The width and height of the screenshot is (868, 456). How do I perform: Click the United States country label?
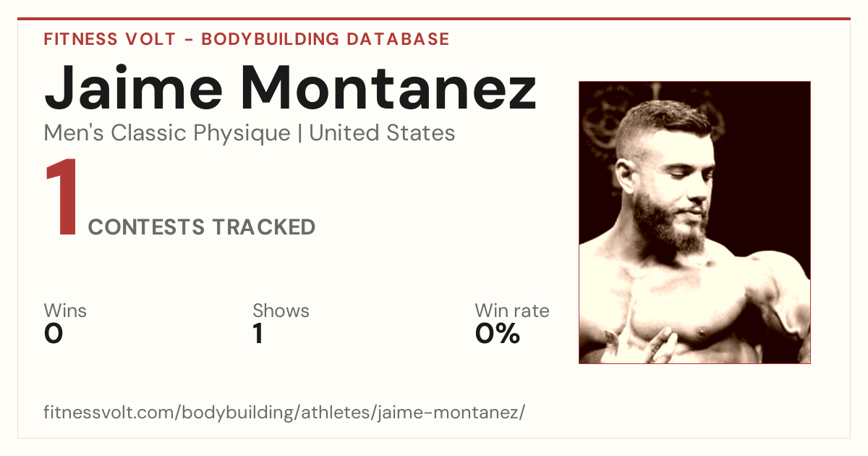pos(382,133)
